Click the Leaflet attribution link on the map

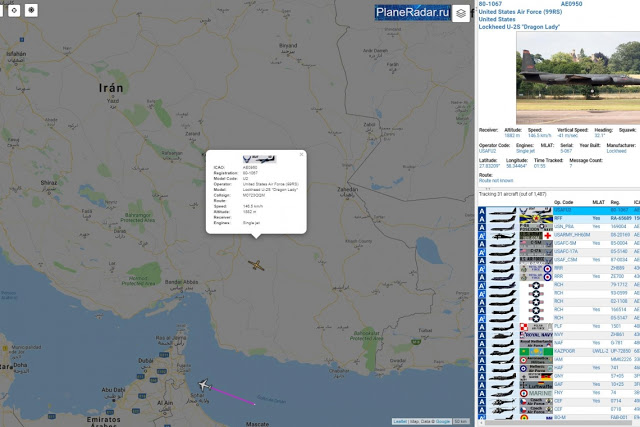(400, 421)
